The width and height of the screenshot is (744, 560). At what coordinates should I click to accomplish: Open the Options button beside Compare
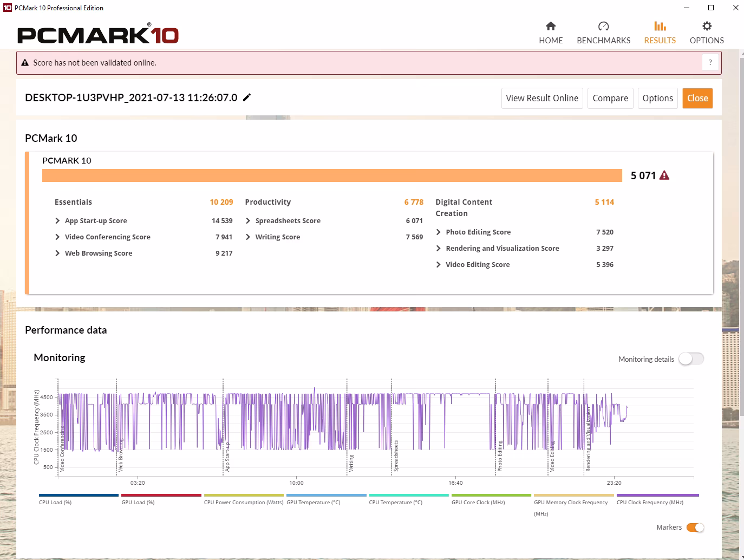657,98
